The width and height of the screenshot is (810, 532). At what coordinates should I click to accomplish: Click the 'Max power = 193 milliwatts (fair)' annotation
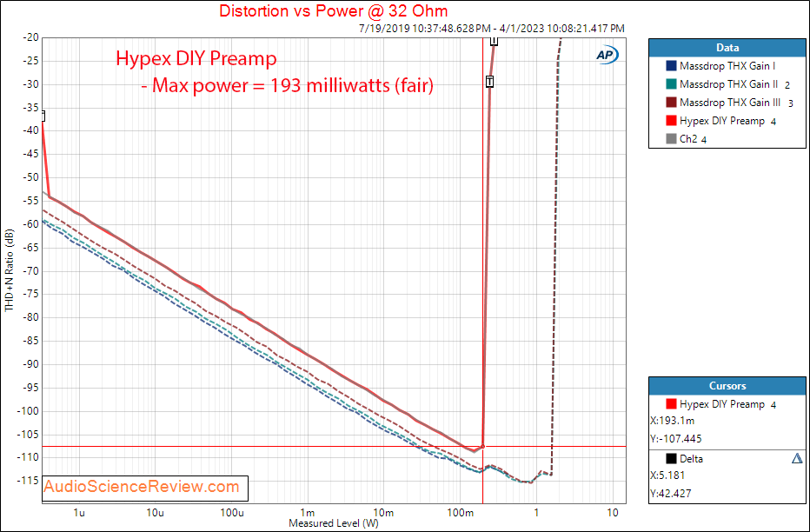(288, 85)
